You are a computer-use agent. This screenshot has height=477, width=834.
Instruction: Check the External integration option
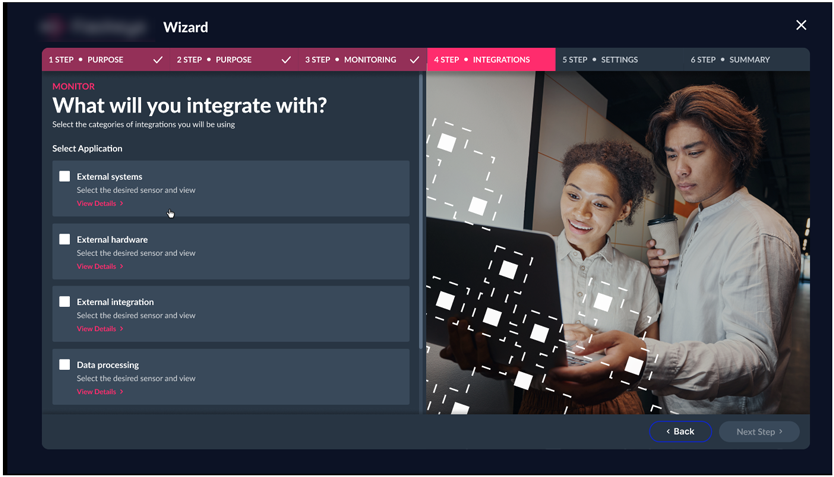point(65,301)
